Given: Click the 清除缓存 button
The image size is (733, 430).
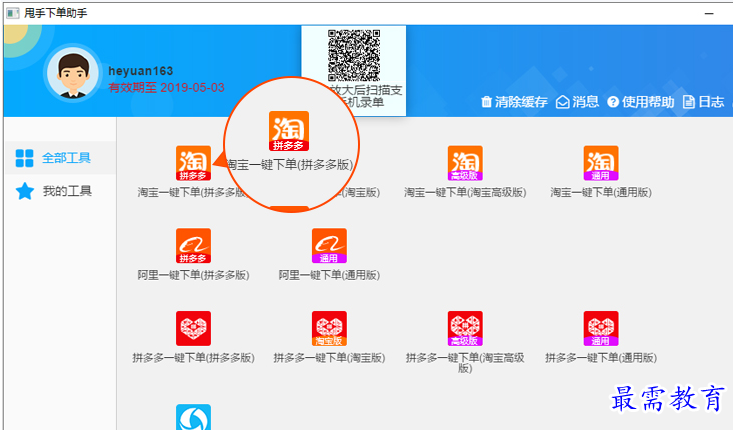Looking at the screenshot, I should point(514,102).
